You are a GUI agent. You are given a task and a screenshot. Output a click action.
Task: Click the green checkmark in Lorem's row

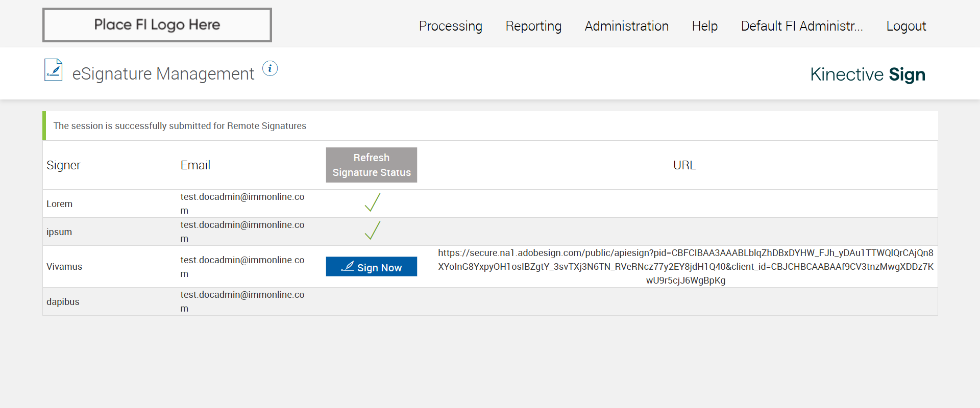[x=372, y=202]
